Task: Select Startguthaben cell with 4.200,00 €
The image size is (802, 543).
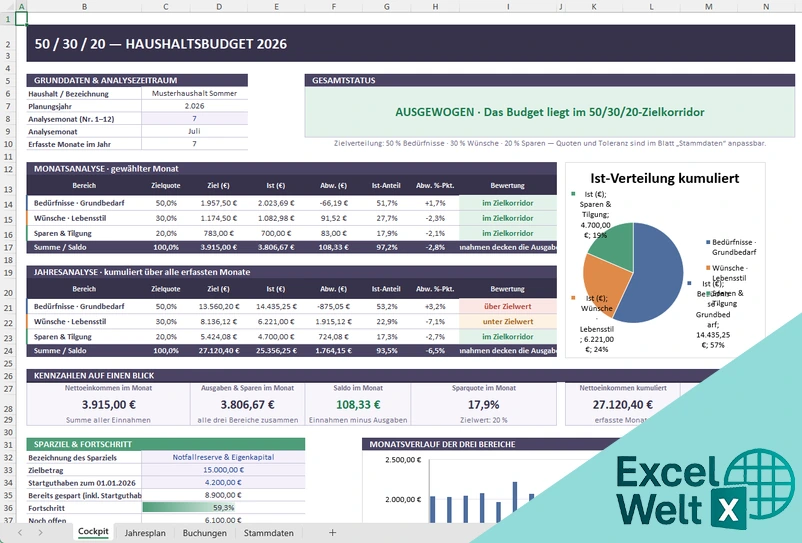Action: pyautogui.click(x=223, y=483)
